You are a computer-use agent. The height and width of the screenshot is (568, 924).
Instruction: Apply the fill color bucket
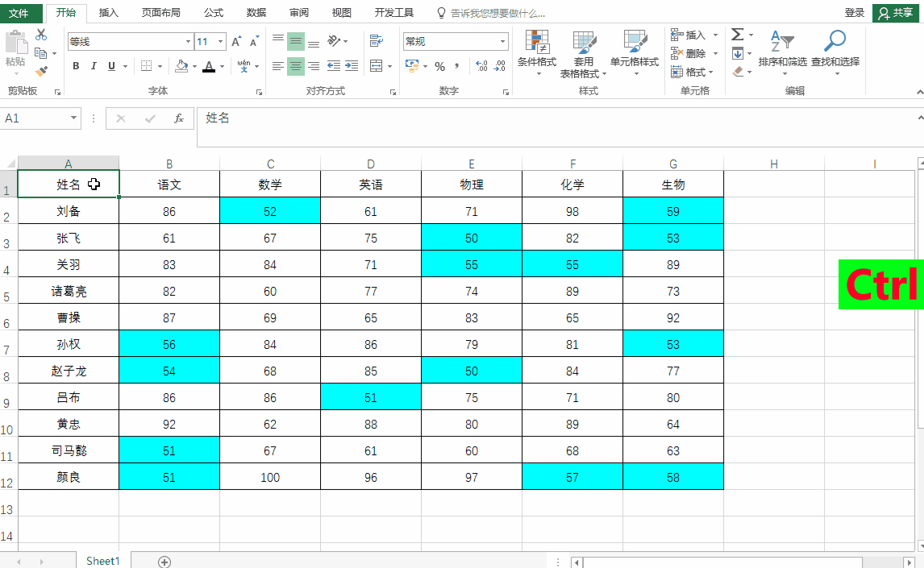coord(181,67)
